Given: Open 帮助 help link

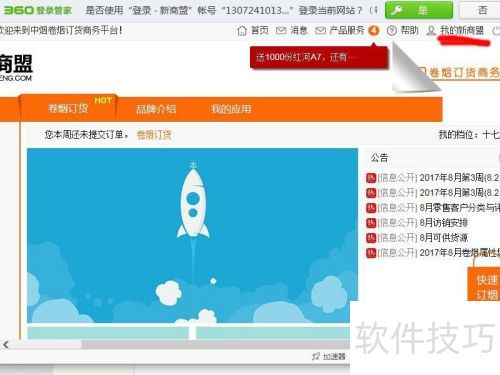Looking at the screenshot, I should pyautogui.click(x=409, y=31).
